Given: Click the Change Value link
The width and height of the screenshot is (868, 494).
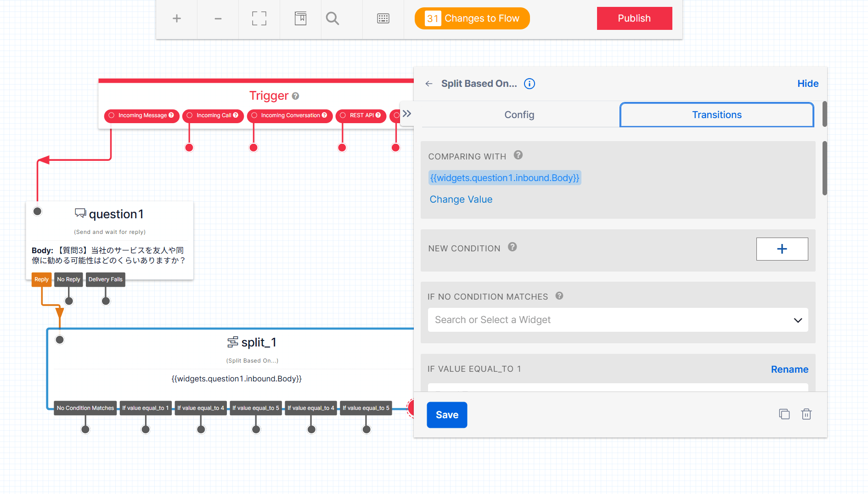Looking at the screenshot, I should click(461, 199).
